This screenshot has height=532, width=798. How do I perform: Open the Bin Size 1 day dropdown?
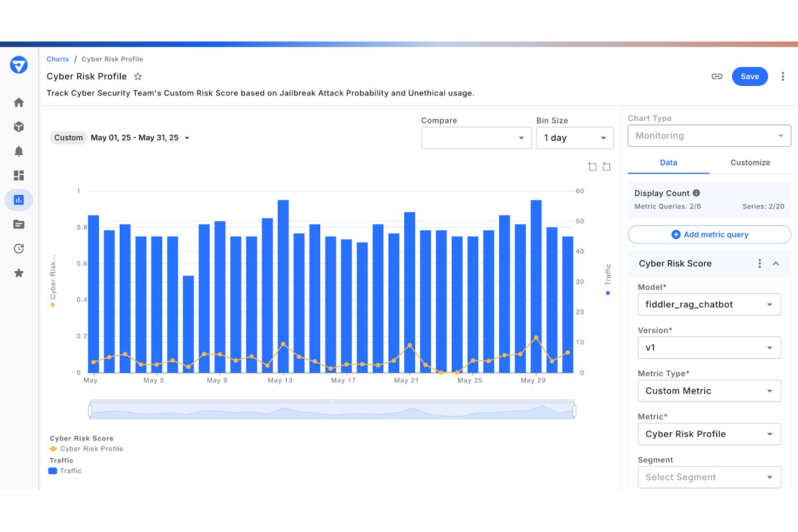point(575,138)
